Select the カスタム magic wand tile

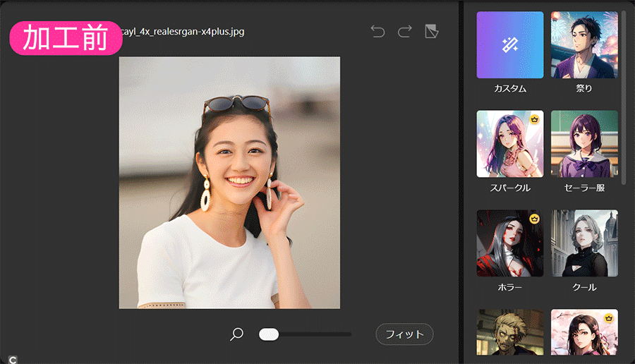(509, 44)
